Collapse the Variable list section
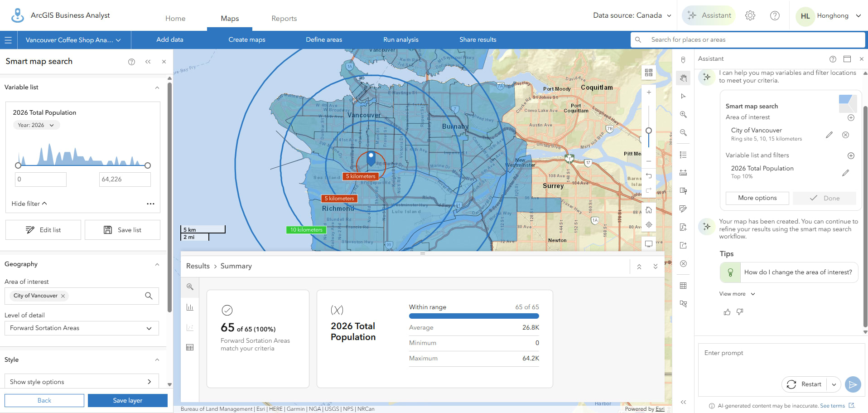868x413 pixels. [x=157, y=87]
